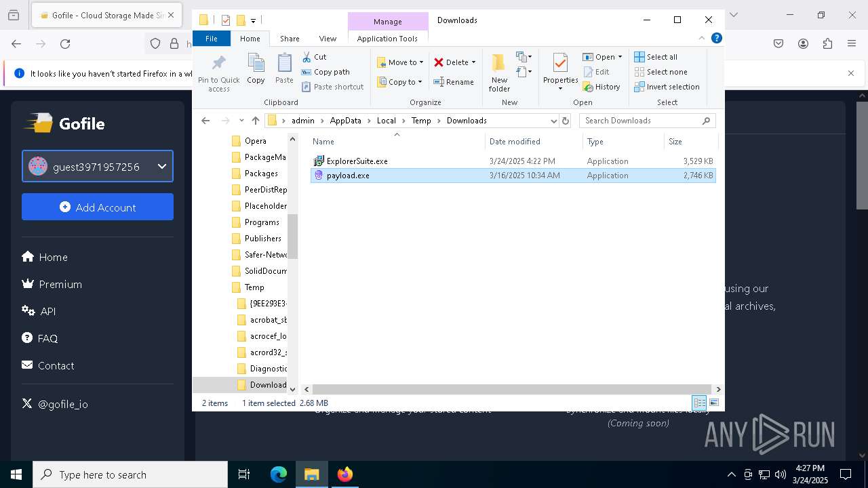The height and width of the screenshot is (488, 868).
Task: Select the Publishers folder in tree
Action: [256, 239]
